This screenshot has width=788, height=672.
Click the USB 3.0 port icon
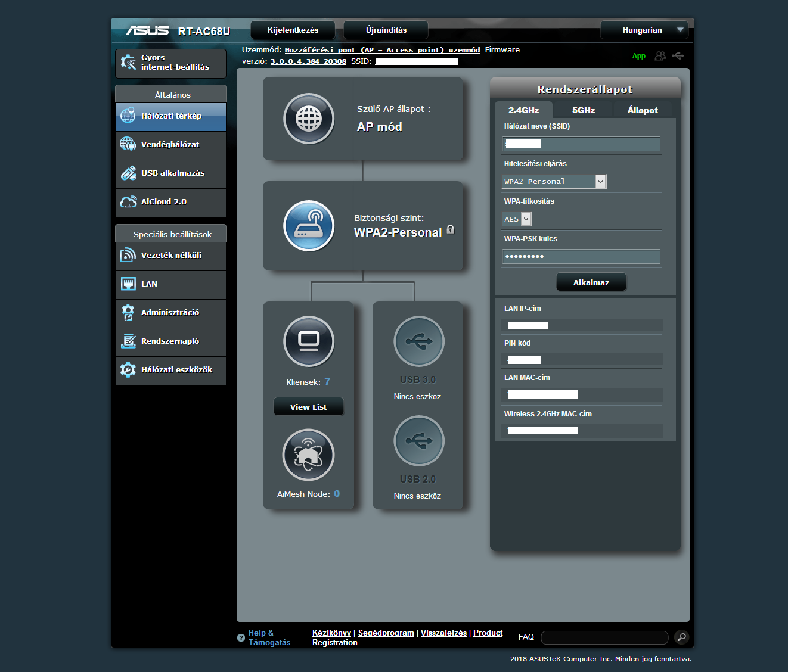[x=419, y=341]
